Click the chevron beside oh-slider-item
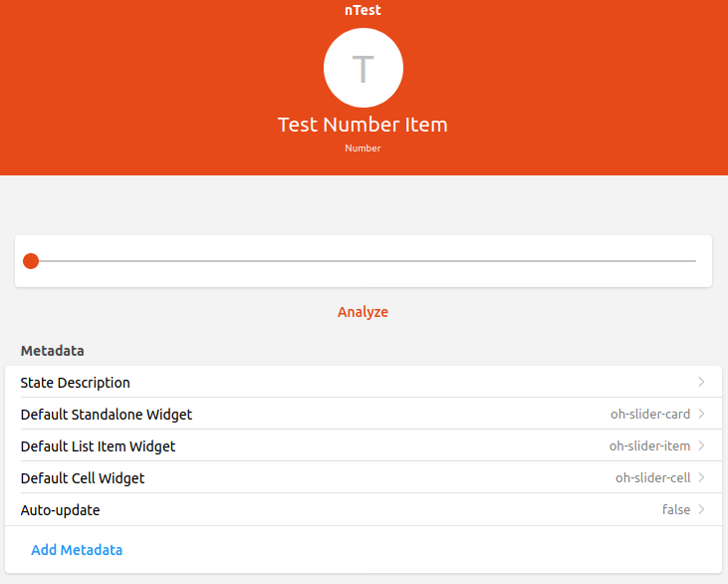Screen dimensions: 728x584 point(701,445)
